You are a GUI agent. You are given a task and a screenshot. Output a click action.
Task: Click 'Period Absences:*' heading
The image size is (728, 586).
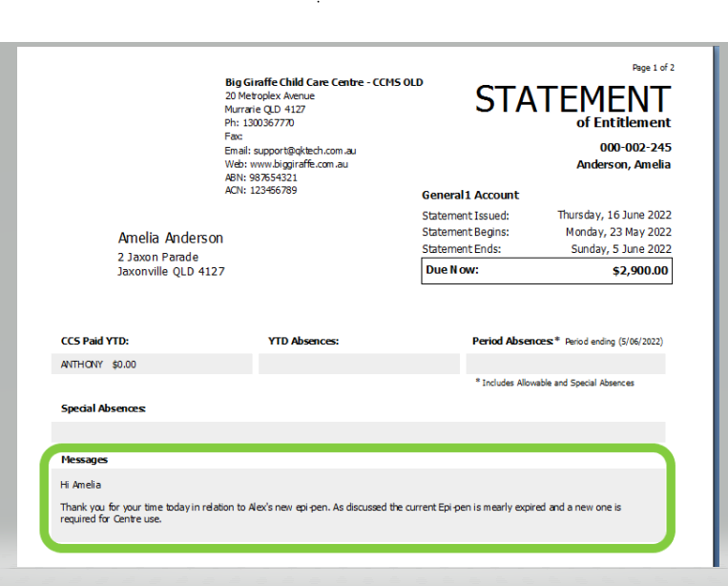tap(516, 341)
